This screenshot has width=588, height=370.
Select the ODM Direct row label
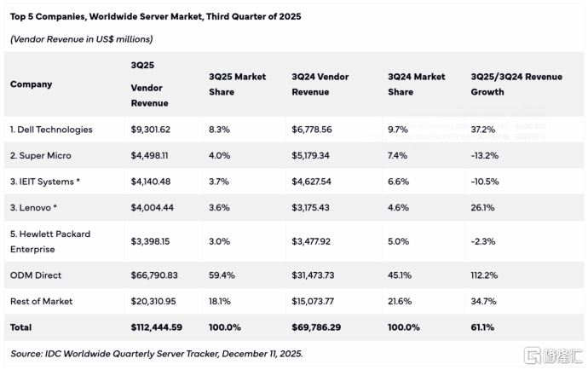tap(36, 275)
